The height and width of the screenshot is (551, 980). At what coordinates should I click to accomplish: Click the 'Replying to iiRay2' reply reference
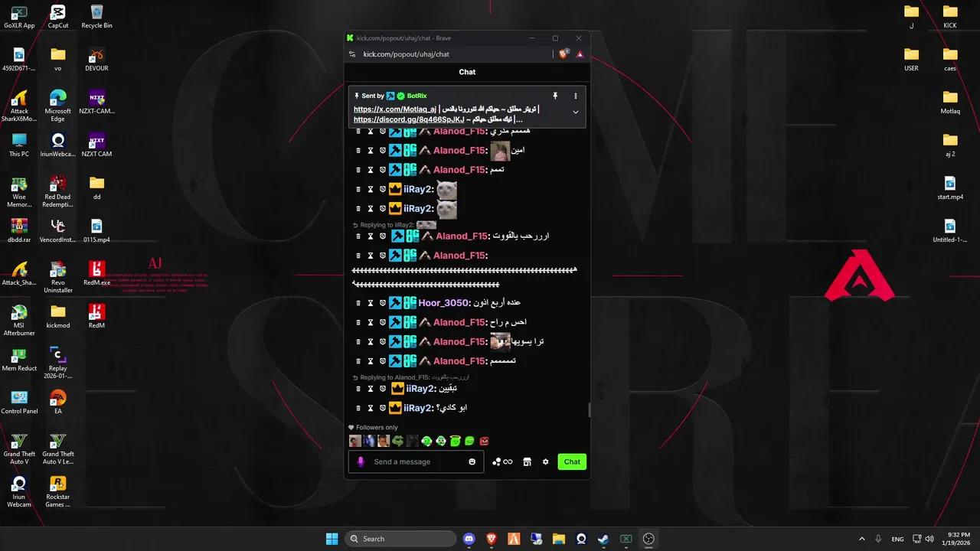point(394,225)
